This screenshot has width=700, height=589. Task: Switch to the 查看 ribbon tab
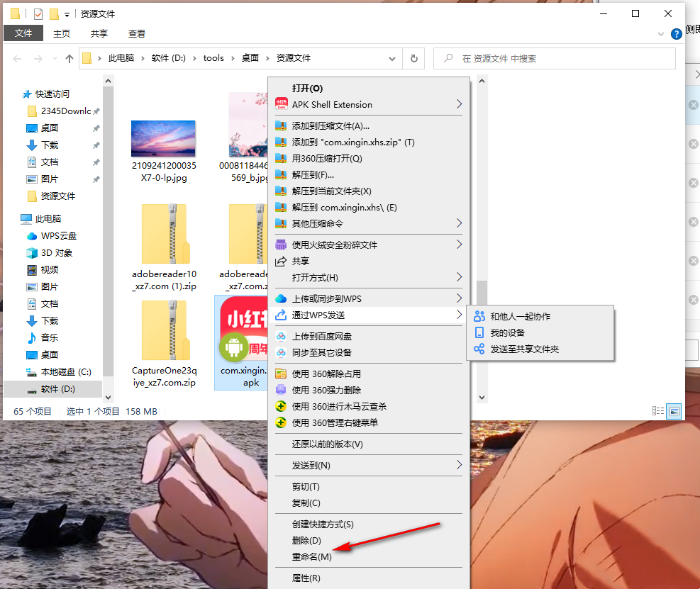pos(136,33)
